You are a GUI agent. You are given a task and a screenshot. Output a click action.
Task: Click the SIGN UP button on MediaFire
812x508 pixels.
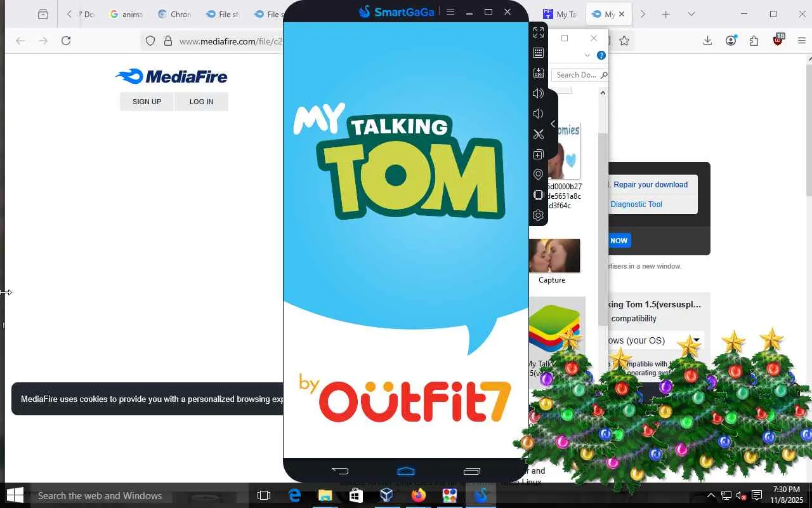pos(147,102)
